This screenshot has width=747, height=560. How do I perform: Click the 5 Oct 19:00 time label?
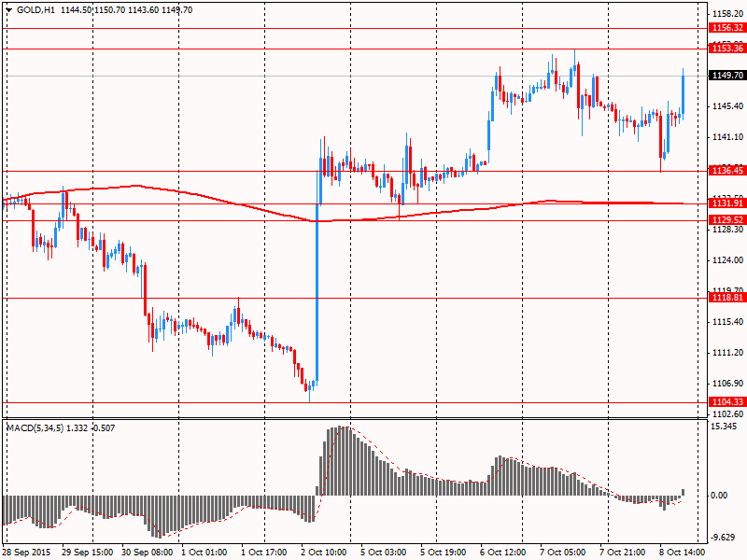point(443,553)
